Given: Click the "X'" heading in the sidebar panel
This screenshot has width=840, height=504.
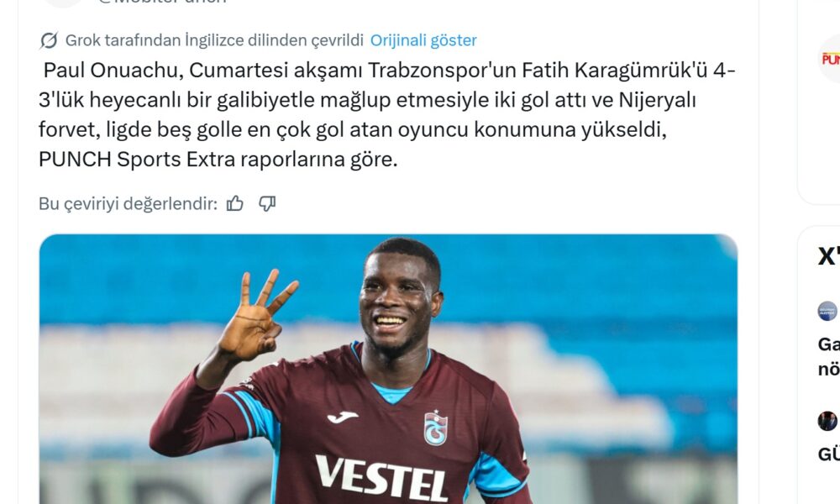Looking at the screenshot, I should (829, 256).
